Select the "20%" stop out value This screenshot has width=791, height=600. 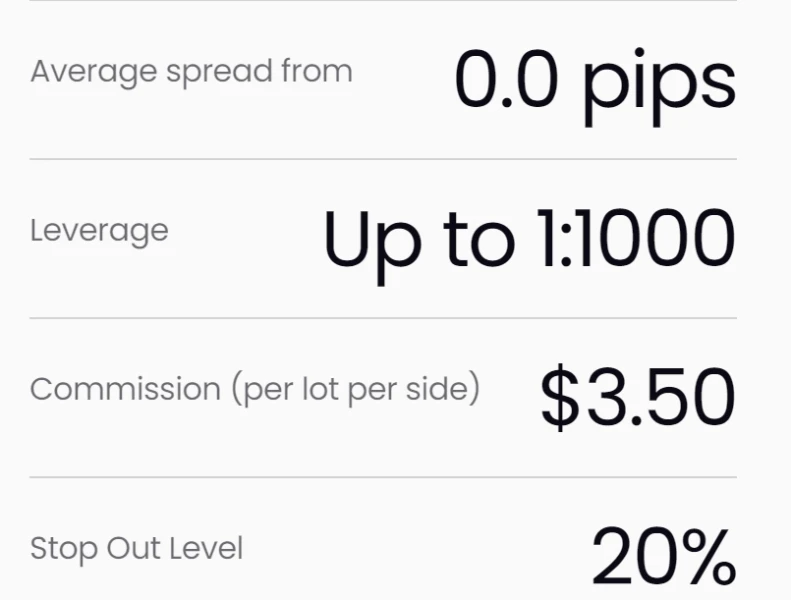pos(663,557)
